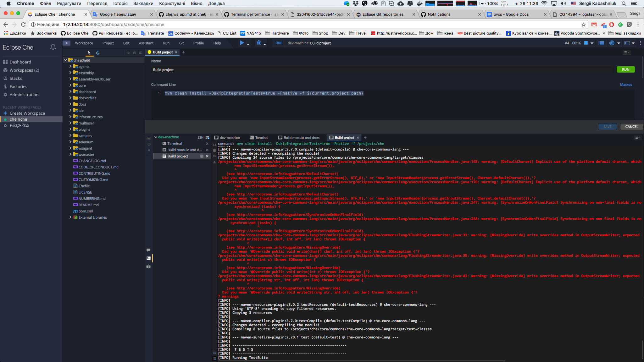
Task: Open dropdown arrow next to Run icon
Action: tap(248, 44)
